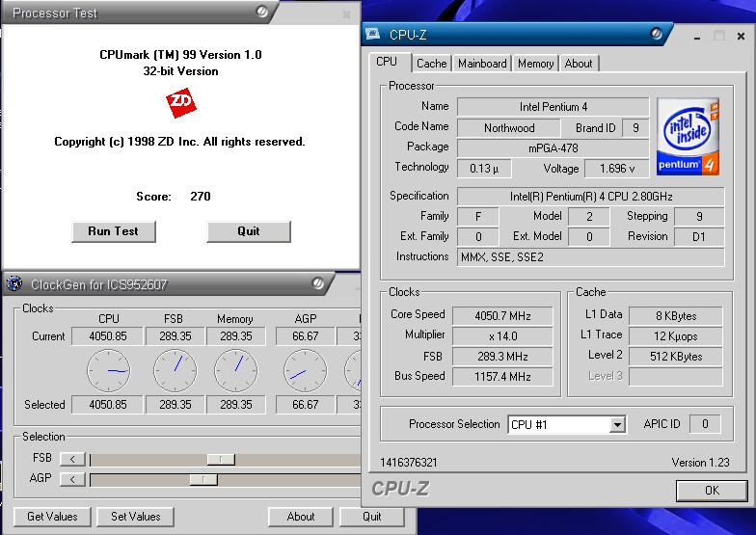Minimize the CPU-Z window
The height and width of the screenshot is (535, 756).
[x=697, y=37]
